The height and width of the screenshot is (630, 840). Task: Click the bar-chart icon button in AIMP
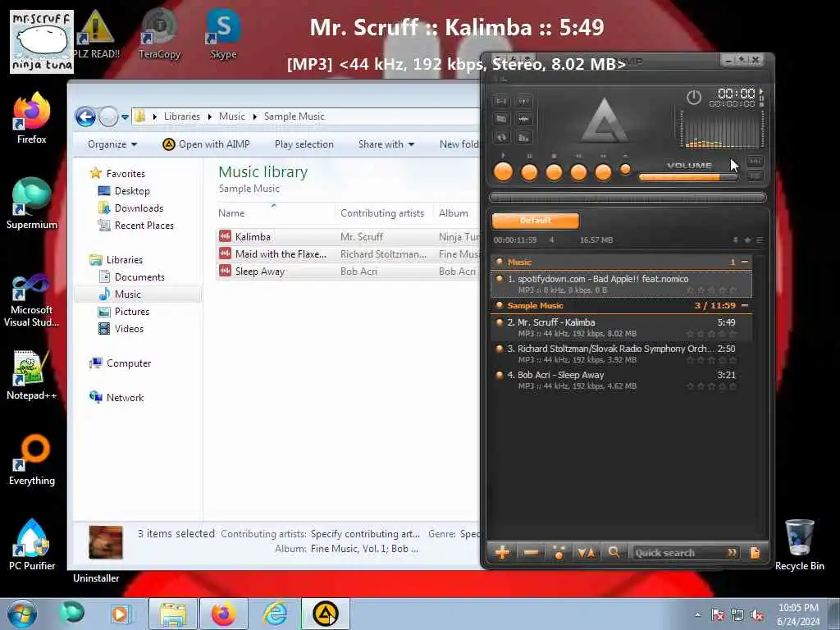point(524,137)
